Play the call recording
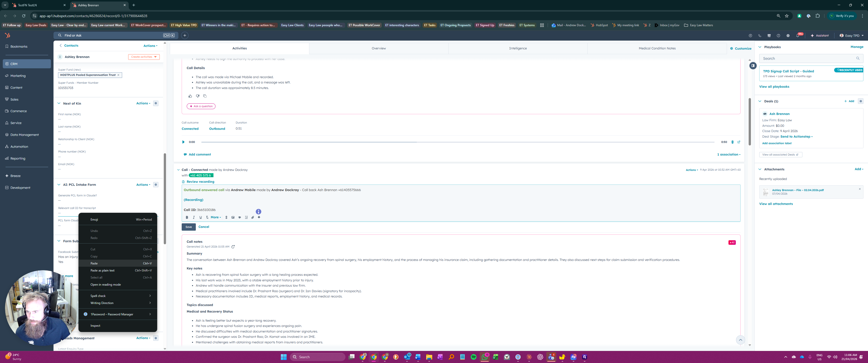The image size is (868, 363). (183, 142)
